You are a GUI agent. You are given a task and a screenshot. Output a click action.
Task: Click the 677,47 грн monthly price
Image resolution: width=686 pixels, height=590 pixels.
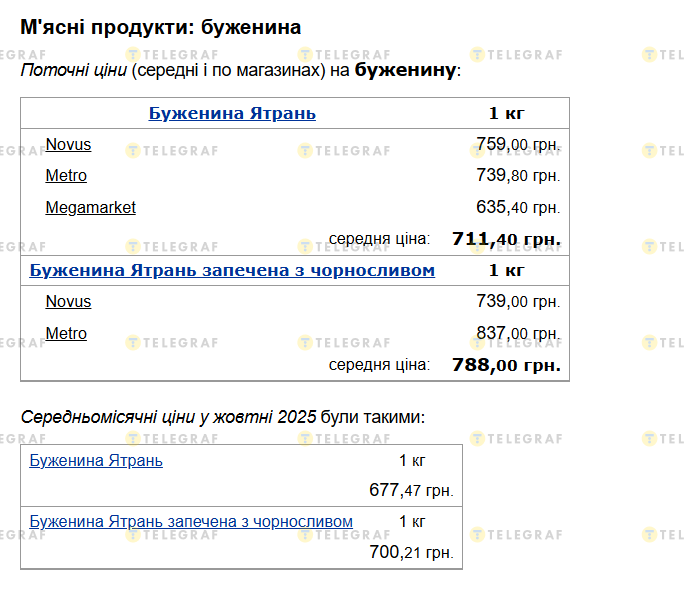[x=411, y=491]
